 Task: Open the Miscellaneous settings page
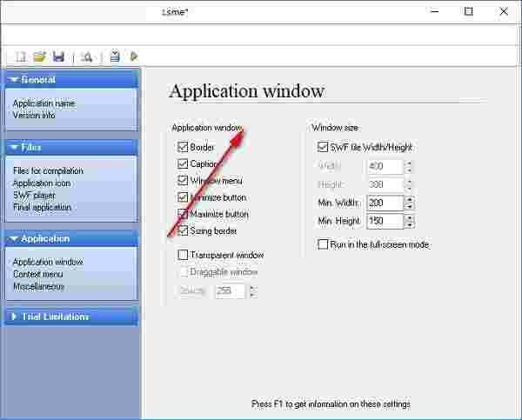click(x=38, y=287)
